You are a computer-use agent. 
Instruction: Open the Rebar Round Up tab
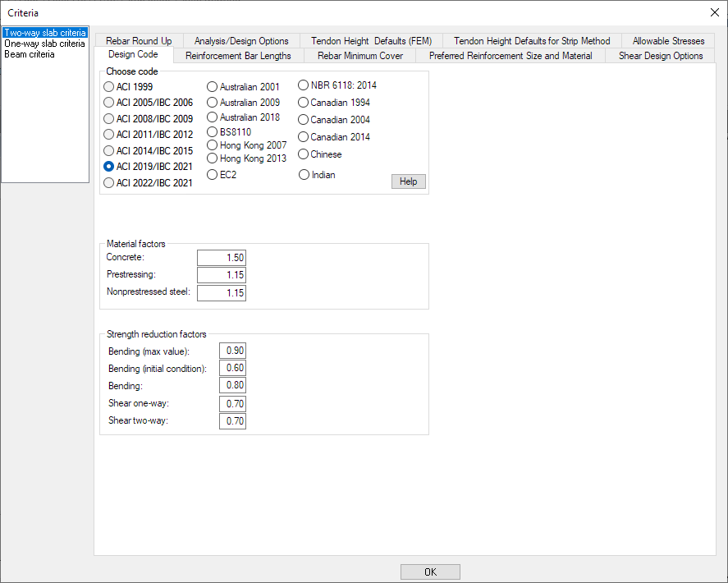pyautogui.click(x=139, y=40)
